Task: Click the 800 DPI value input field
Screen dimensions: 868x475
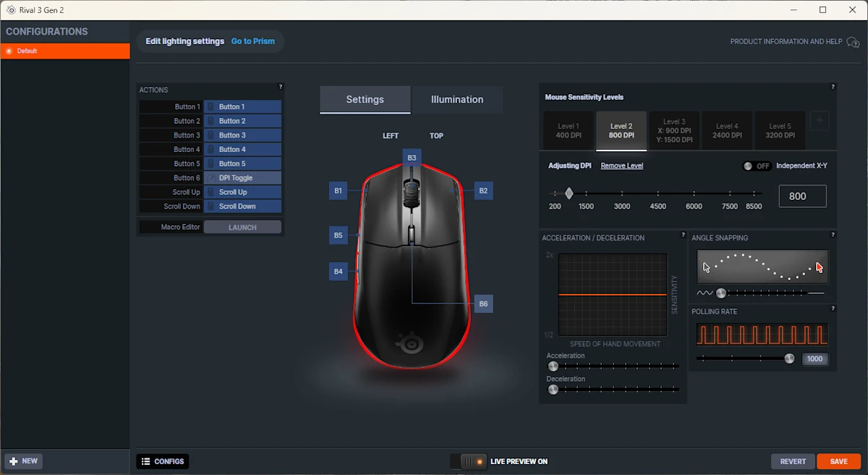Action: pyautogui.click(x=802, y=196)
